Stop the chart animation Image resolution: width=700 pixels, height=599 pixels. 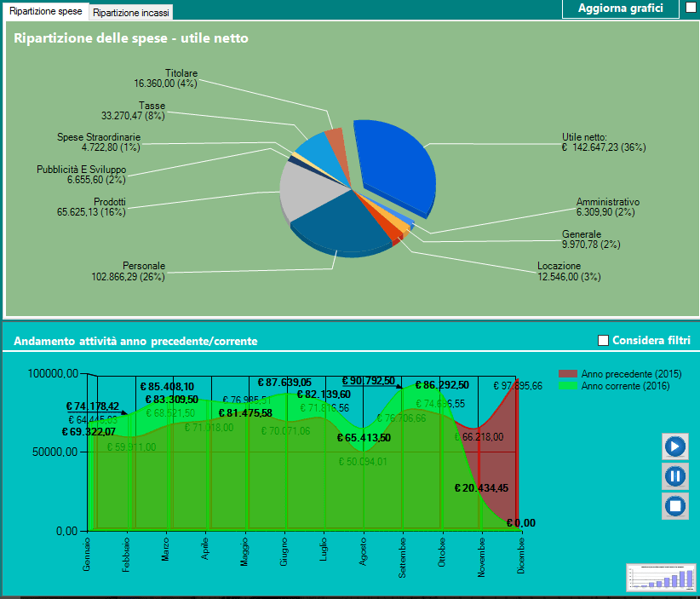click(x=674, y=505)
